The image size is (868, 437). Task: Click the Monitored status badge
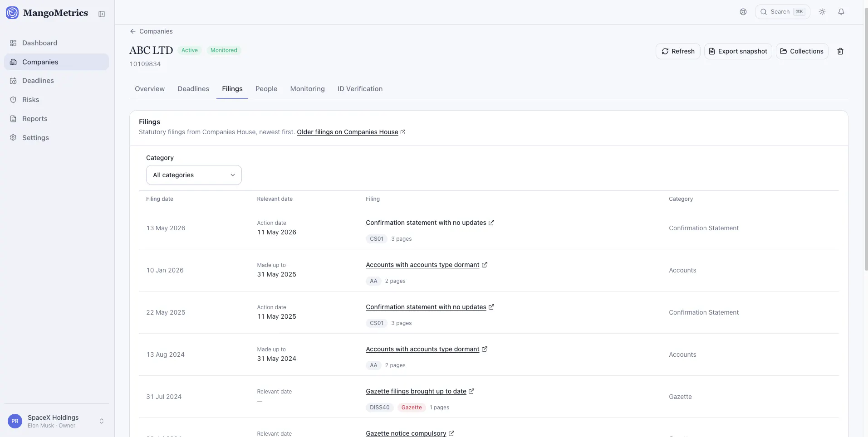click(224, 50)
